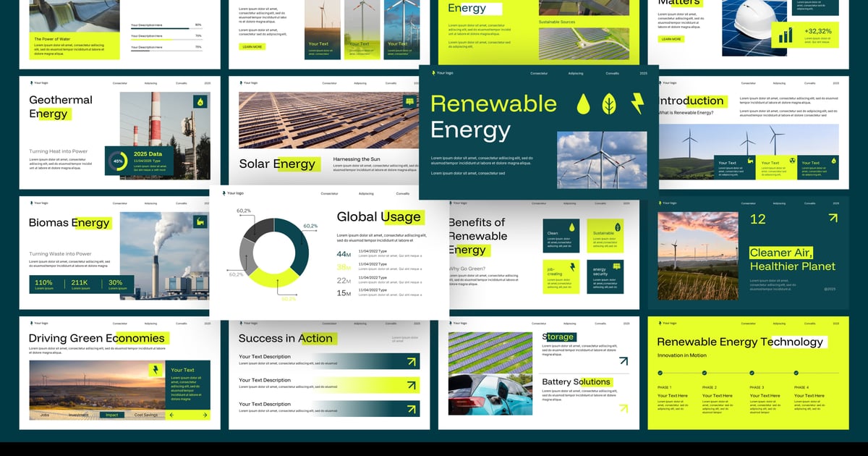Click the lightning icon above Your Text on Green Economies
The image size is (868, 456).
tap(155, 370)
